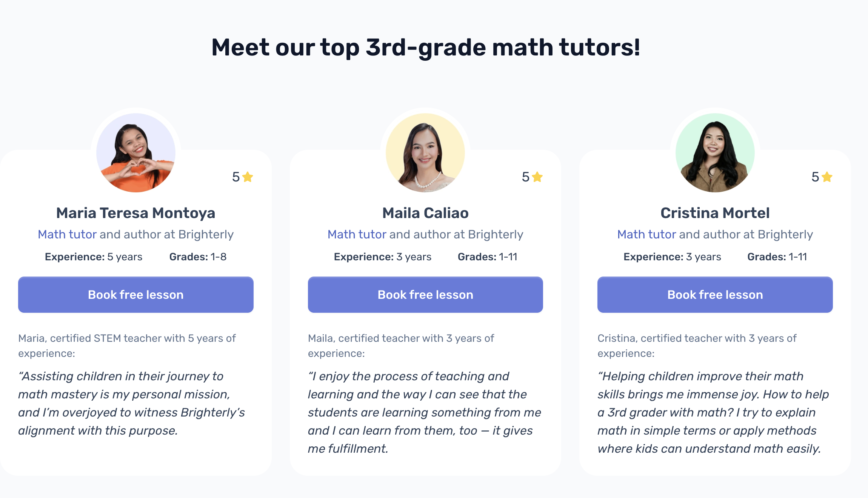Select the star rating icon for Cristina Mortel
Image resolution: width=868 pixels, height=498 pixels.
click(x=826, y=177)
